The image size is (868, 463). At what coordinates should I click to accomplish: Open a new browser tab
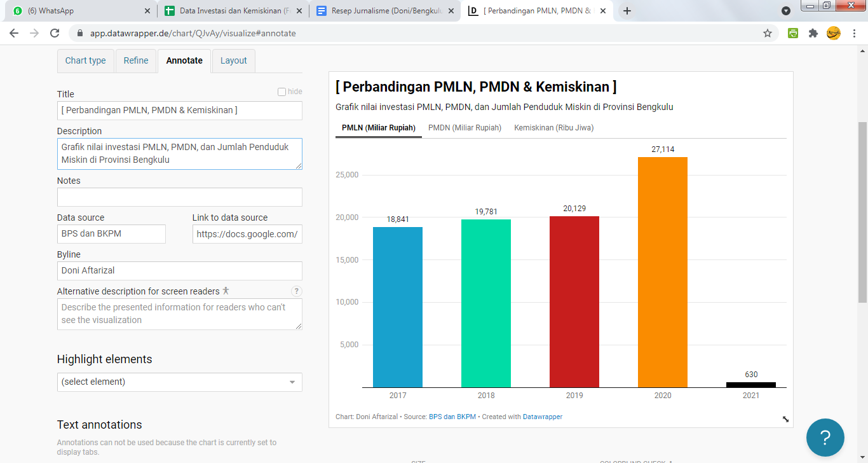point(627,11)
